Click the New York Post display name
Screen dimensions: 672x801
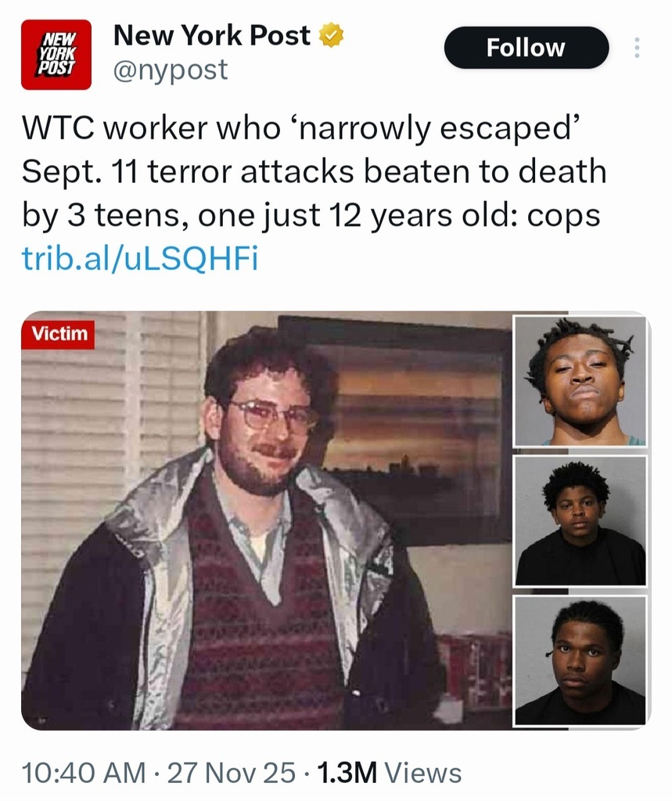(x=211, y=35)
